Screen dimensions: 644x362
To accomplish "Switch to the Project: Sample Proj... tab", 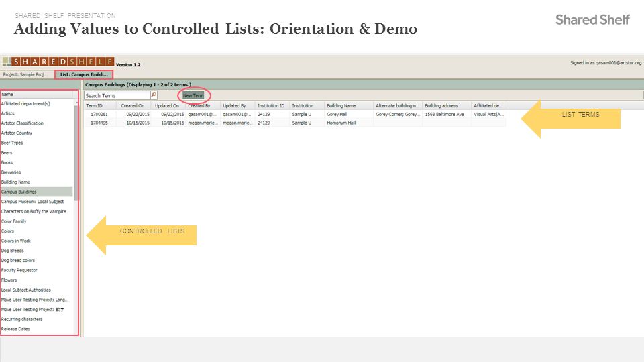I will click(x=25, y=74).
